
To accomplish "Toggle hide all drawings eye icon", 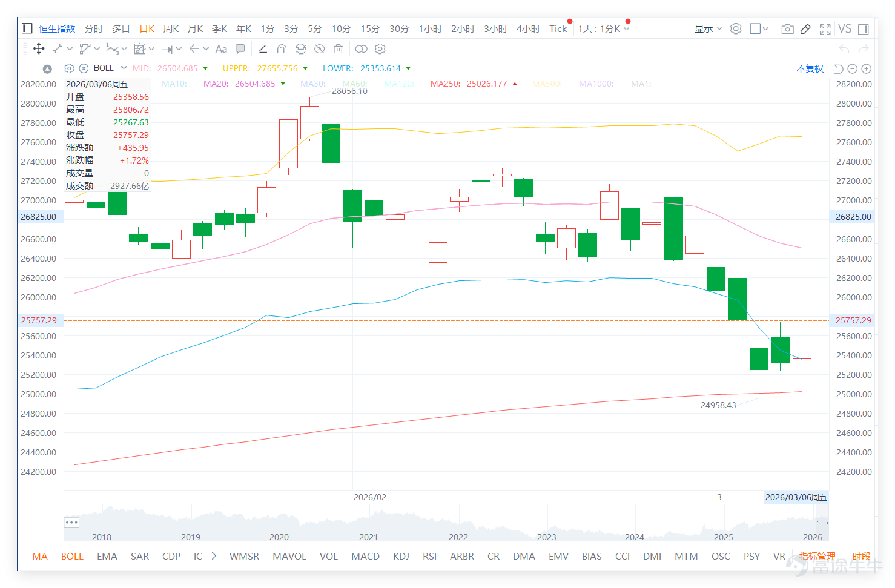I will 320,49.
